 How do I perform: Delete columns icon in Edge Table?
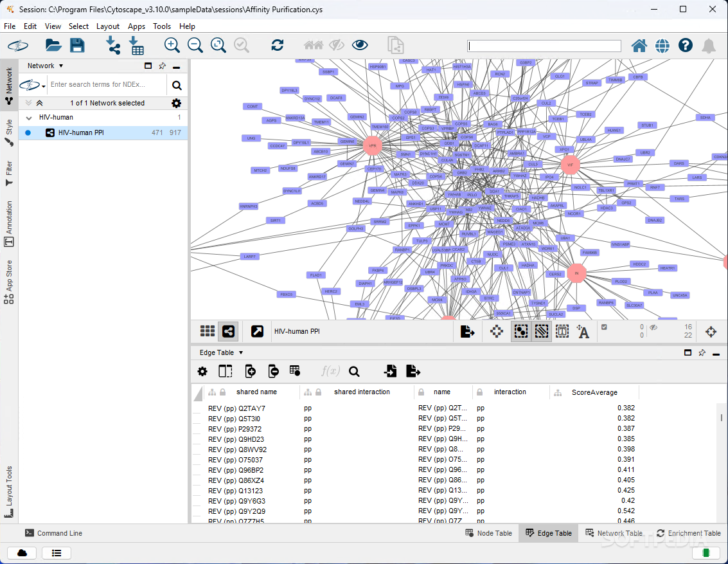pyautogui.click(x=274, y=371)
